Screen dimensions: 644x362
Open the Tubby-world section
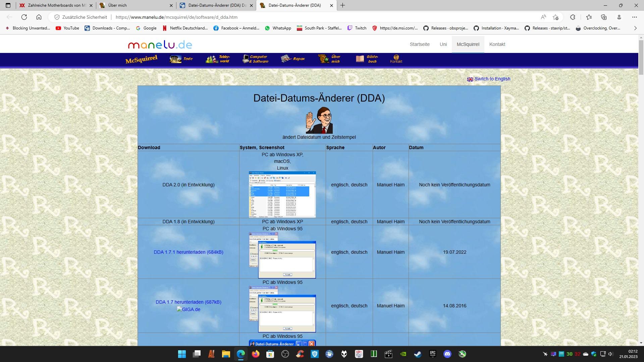pos(218,59)
